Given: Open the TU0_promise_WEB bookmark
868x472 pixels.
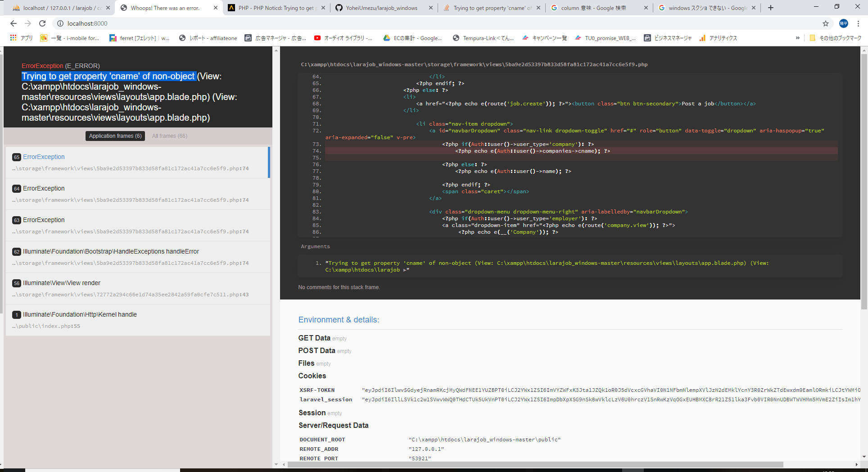Looking at the screenshot, I should point(606,38).
